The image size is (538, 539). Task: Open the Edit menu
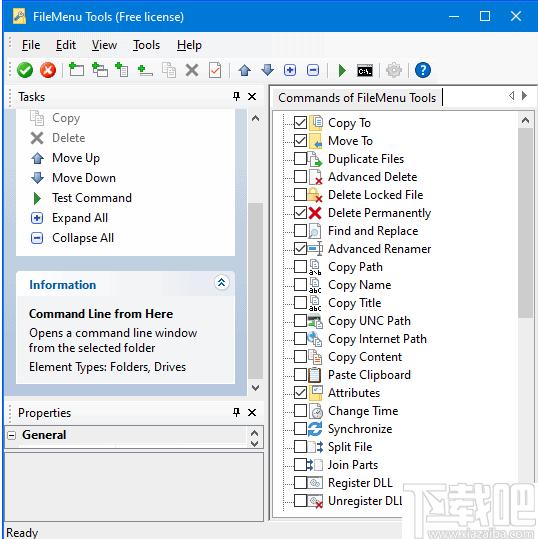[x=66, y=45]
